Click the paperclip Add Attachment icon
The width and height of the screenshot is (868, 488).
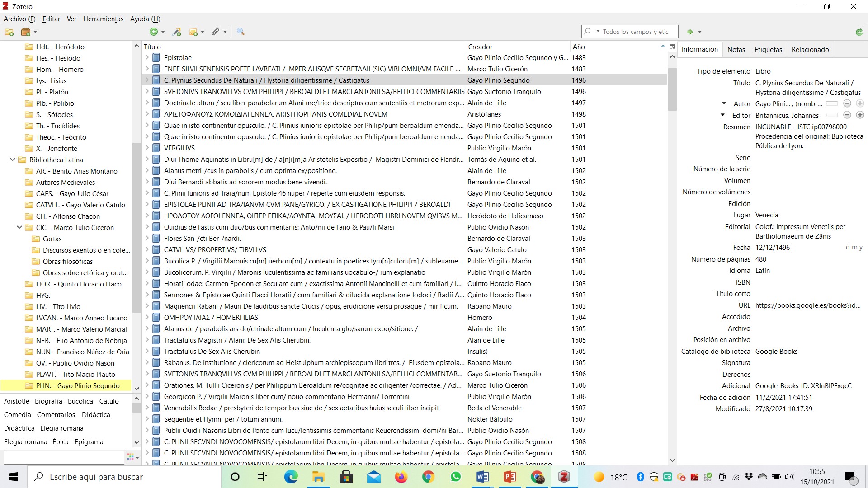click(x=216, y=32)
